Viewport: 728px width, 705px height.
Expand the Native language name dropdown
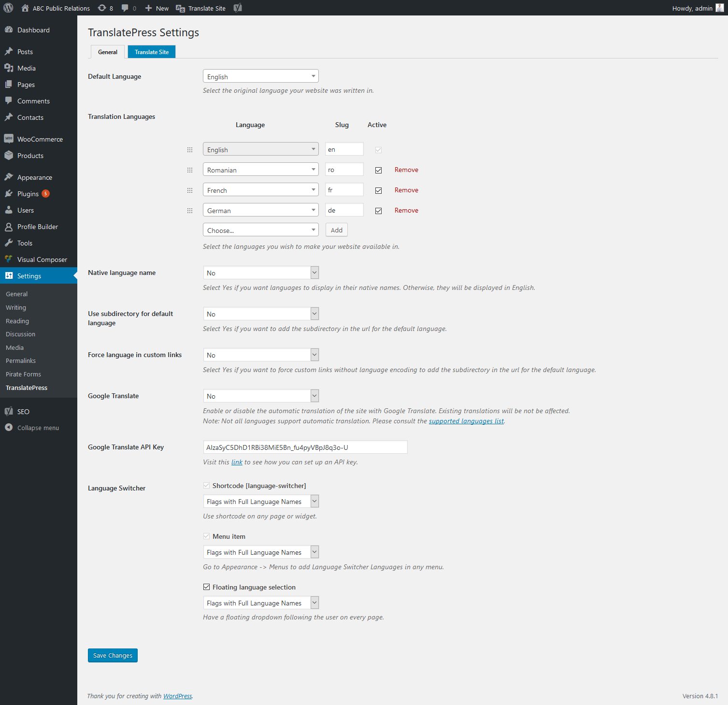(x=261, y=273)
